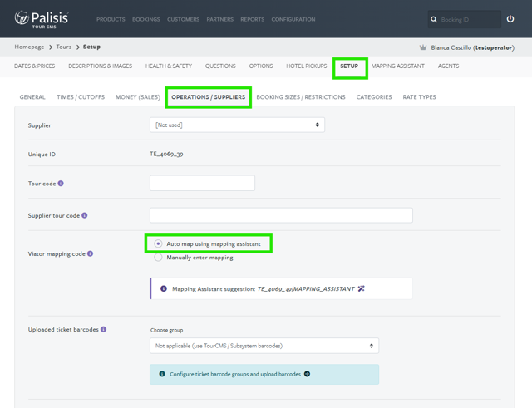Screen dimensions: 532x408
Task: Click the crown icon beside Blanca Castillo
Action: 423,47
